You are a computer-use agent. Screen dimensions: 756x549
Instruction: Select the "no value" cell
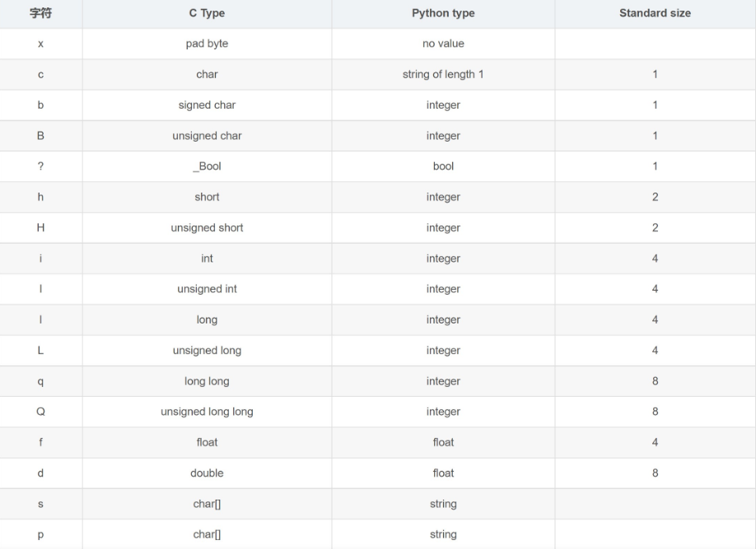(x=443, y=44)
